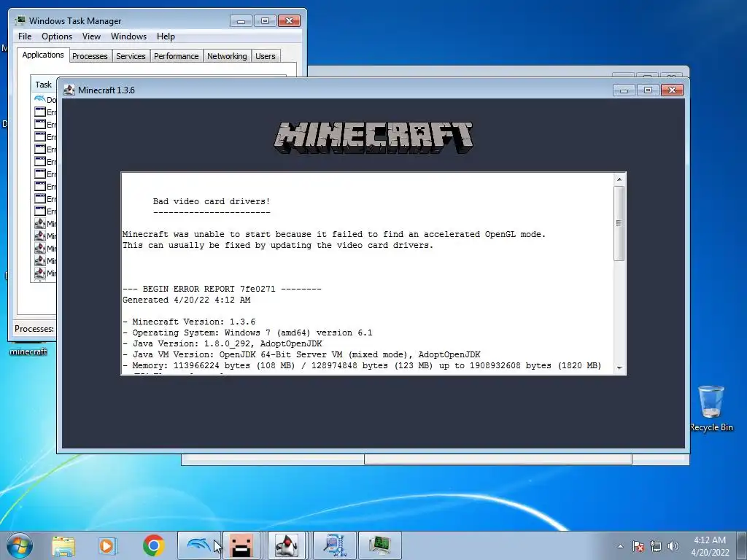This screenshot has height=560, width=747.
Task: Click the Action Center flag tray icon
Action: click(x=638, y=546)
